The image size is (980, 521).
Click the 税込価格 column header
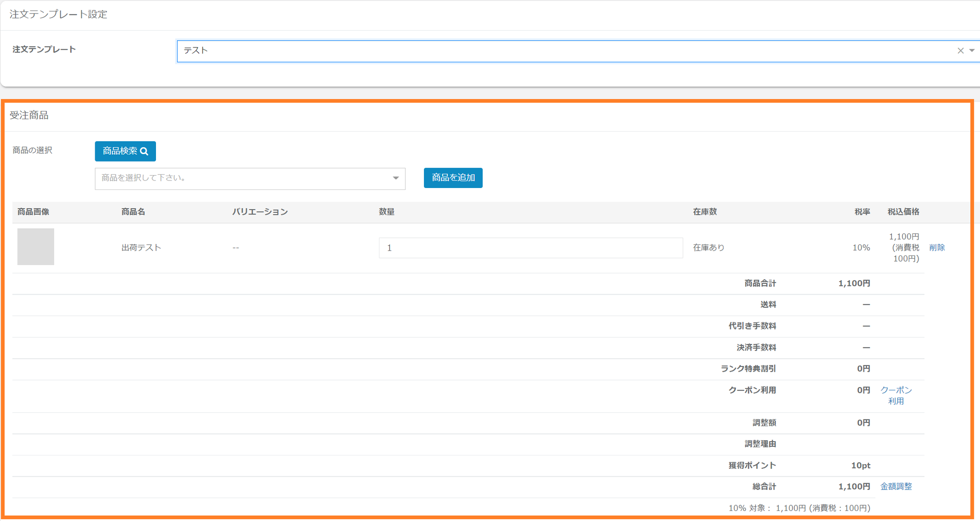(903, 212)
